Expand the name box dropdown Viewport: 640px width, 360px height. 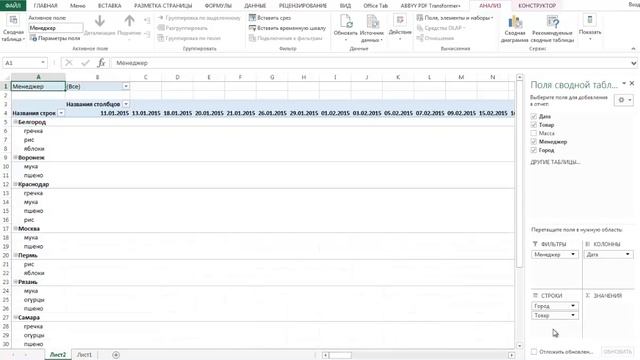(43, 63)
